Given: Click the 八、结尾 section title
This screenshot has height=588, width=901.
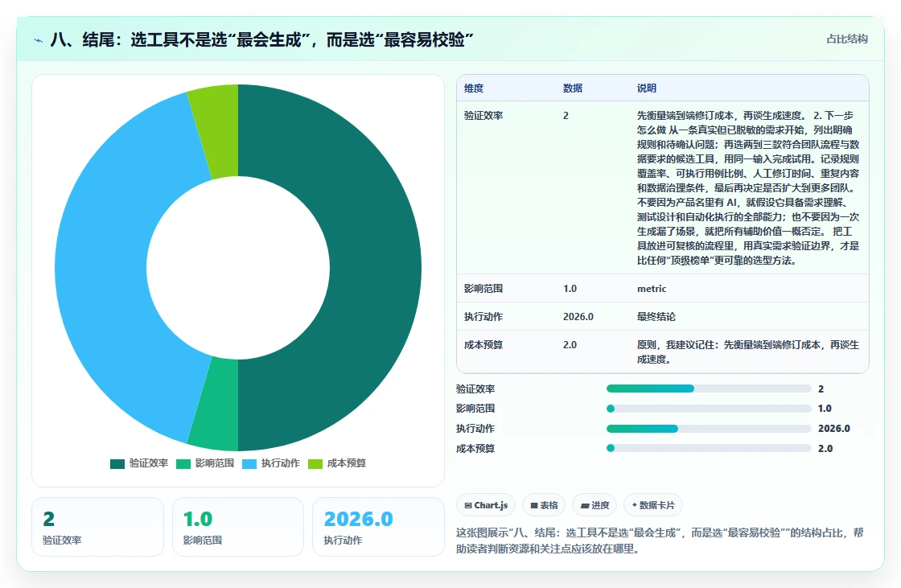Looking at the screenshot, I should (262, 39).
